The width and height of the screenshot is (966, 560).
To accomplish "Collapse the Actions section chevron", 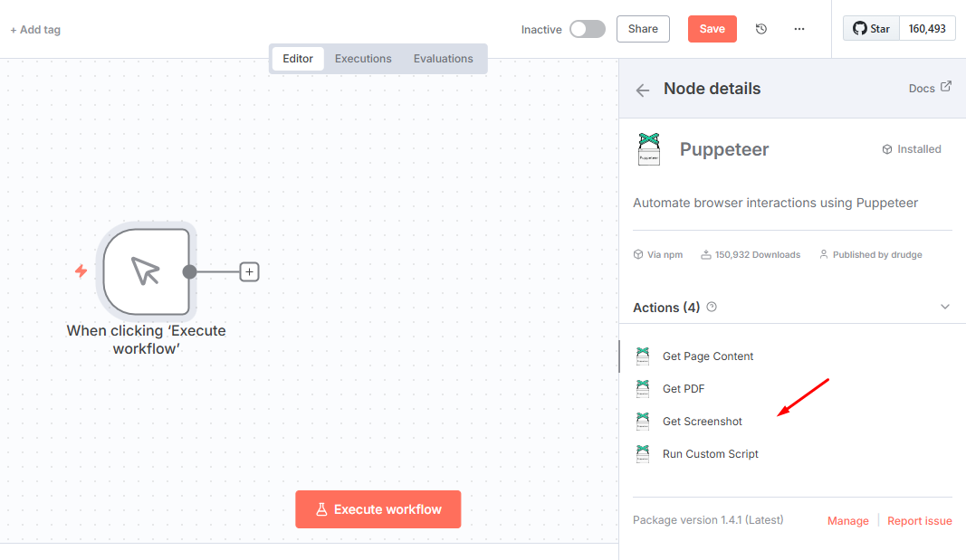I will (x=944, y=308).
